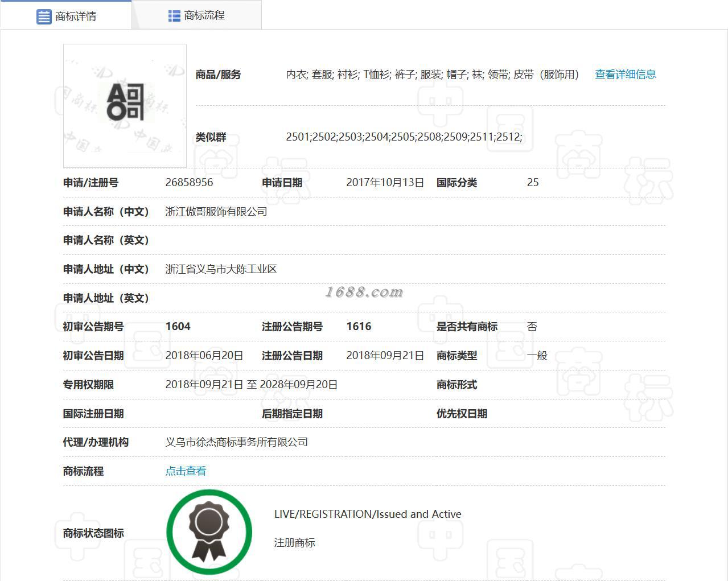Click the 申请人名称（英文） label
Screen dimensions: 728x581
pyautogui.click(x=106, y=240)
